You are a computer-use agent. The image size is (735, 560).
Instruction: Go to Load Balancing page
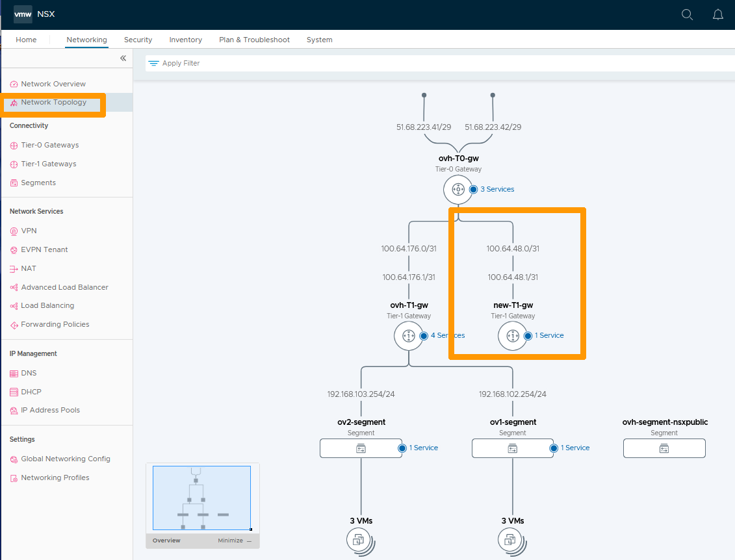click(x=47, y=305)
